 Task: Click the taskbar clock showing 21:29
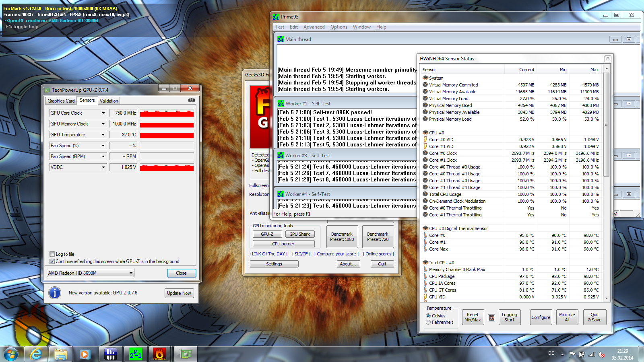click(622, 354)
